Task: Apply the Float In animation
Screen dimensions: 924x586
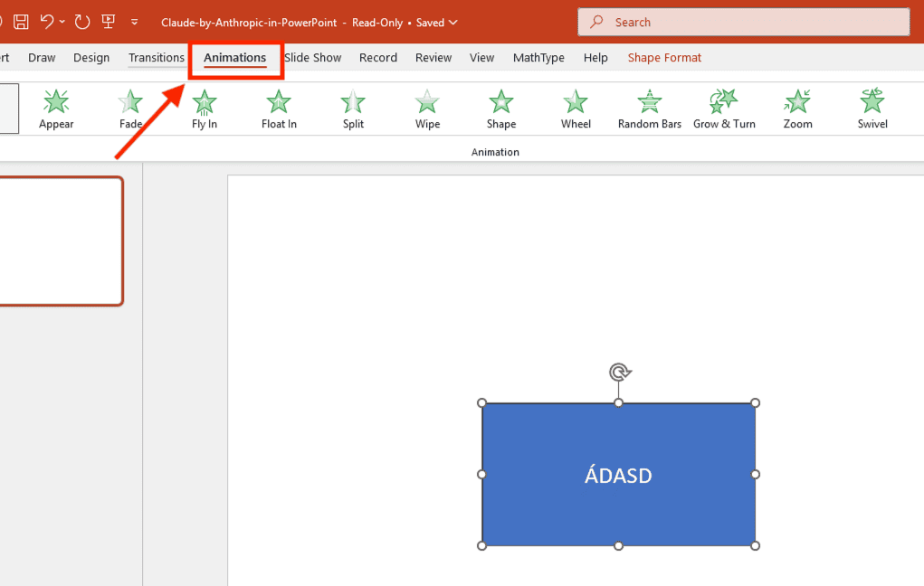Action: click(x=278, y=107)
